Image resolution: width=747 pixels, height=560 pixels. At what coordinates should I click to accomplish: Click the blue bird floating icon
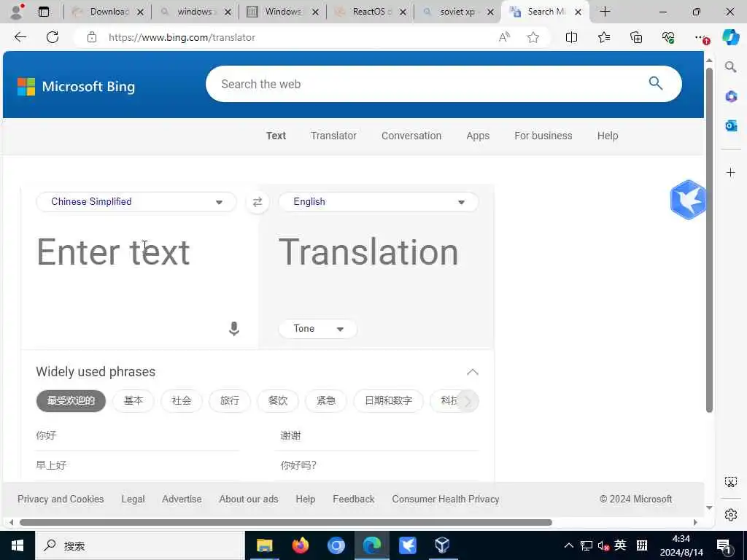pyautogui.click(x=687, y=200)
